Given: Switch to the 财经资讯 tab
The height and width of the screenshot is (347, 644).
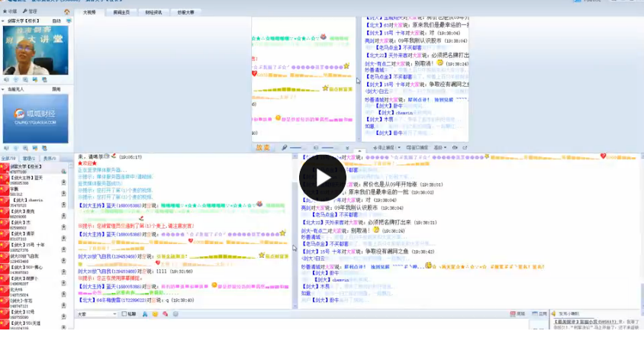Looking at the screenshot, I should tap(153, 12).
